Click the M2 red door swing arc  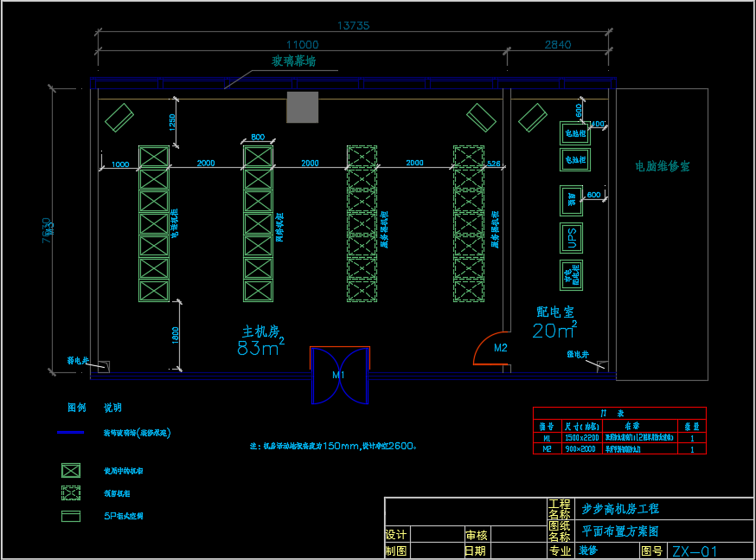pyautogui.click(x=492, y=348)
